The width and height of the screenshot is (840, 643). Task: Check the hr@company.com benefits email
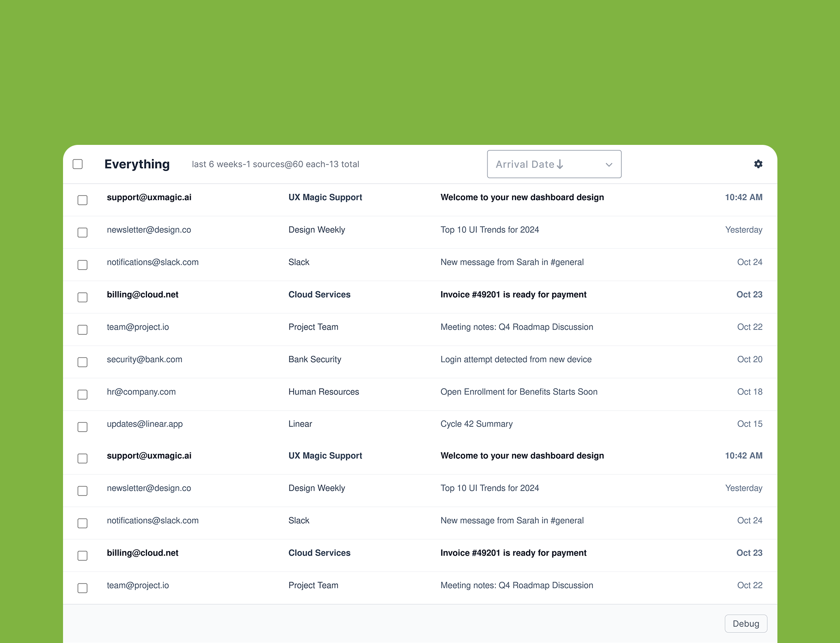(82, 394)
